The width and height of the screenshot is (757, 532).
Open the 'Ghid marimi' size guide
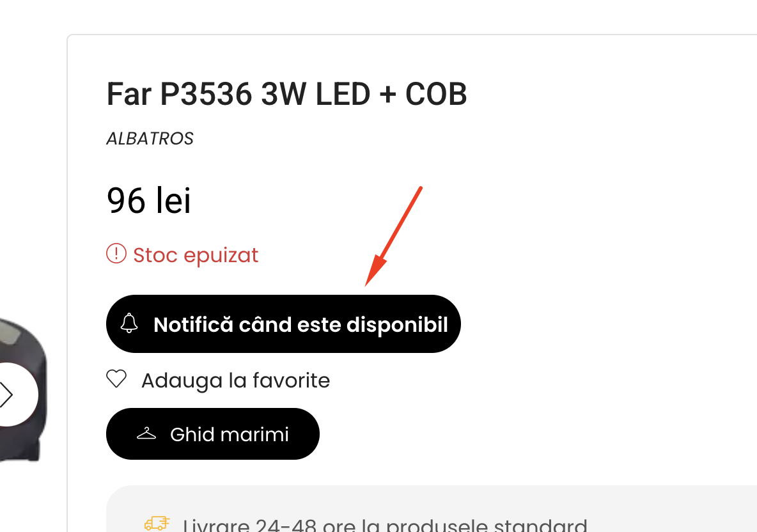pyautogui.click(x=213, y=434)
